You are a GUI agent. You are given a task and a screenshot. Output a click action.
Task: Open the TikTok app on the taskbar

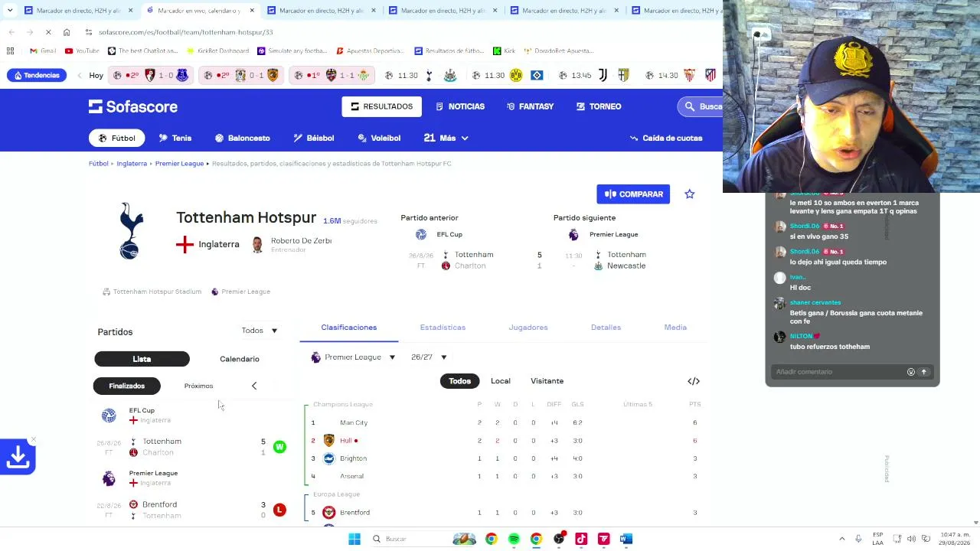[581, 539]
